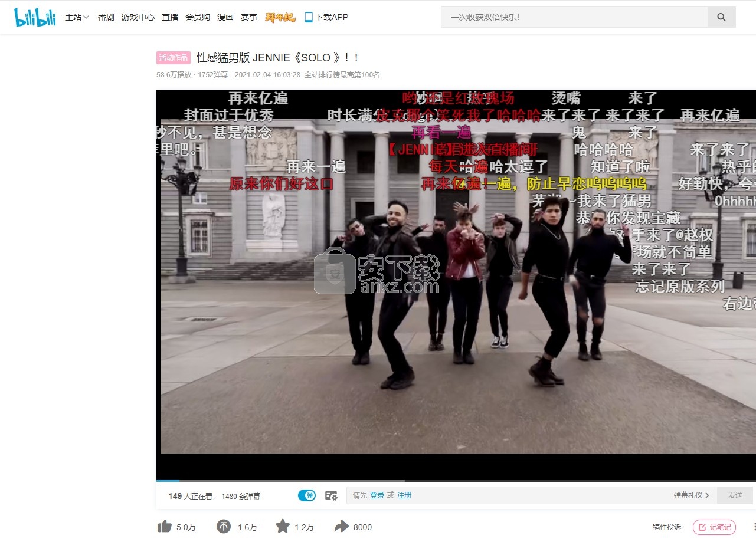Viewport: 756px width, 542px height.
Task: Click the 149 人正在看 viewer count
Action: (192, 496)
